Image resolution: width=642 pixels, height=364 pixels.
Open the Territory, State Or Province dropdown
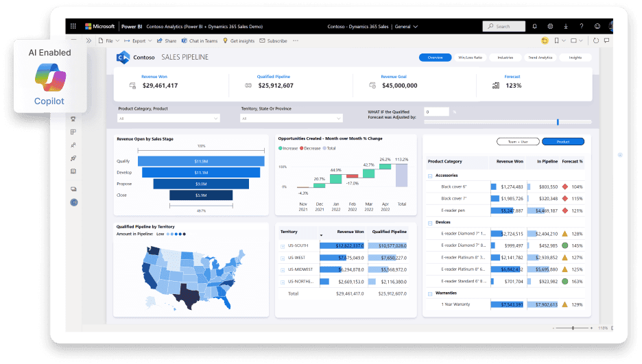(291, 119)
